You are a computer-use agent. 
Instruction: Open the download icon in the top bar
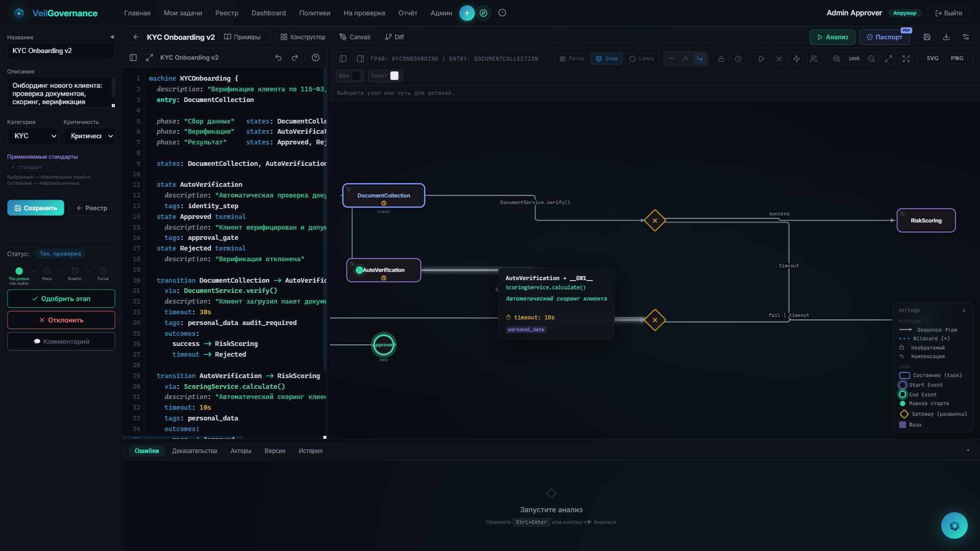946,37
